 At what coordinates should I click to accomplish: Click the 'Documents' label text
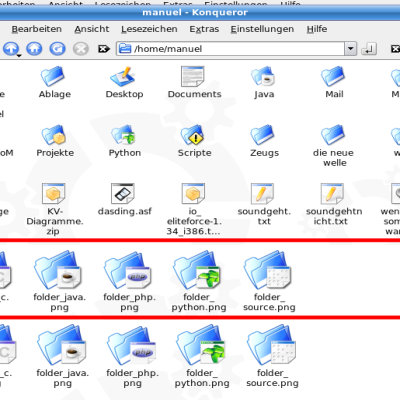[194, 94]
